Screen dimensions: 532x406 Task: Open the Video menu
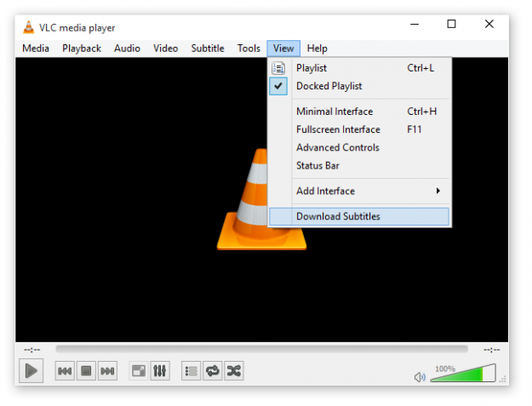point(165,49)
